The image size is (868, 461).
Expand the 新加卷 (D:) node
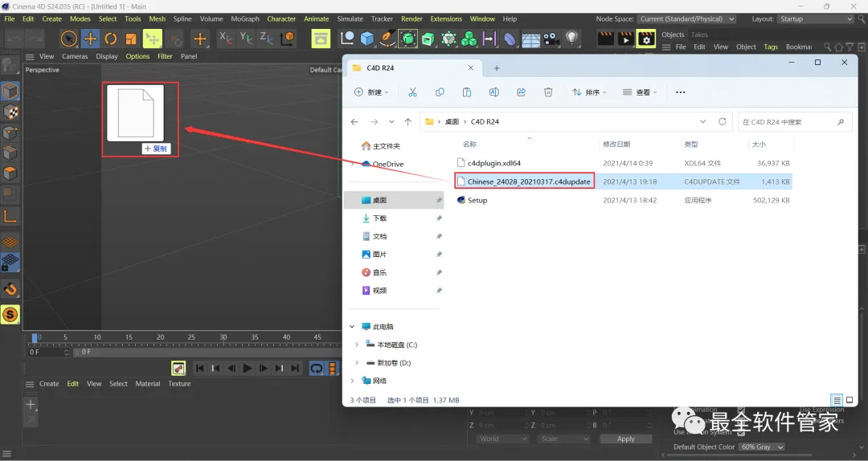click(357, 363)
